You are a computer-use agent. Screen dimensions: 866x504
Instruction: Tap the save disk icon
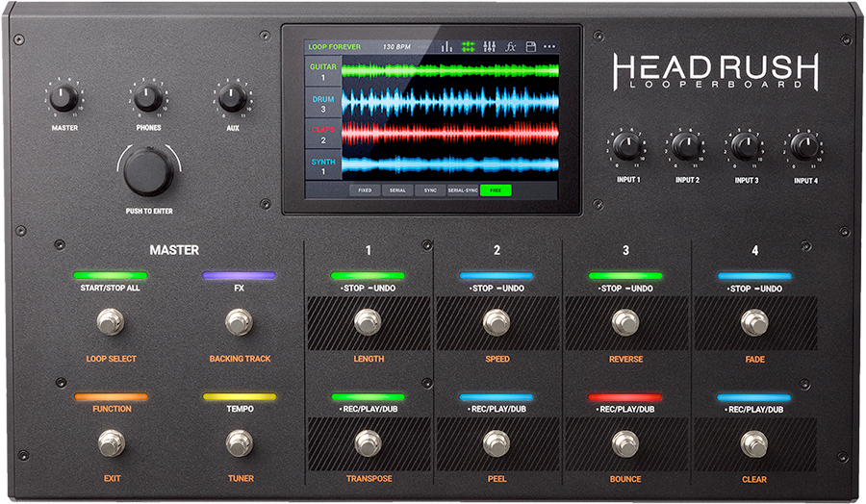click(x=530, y=46)
